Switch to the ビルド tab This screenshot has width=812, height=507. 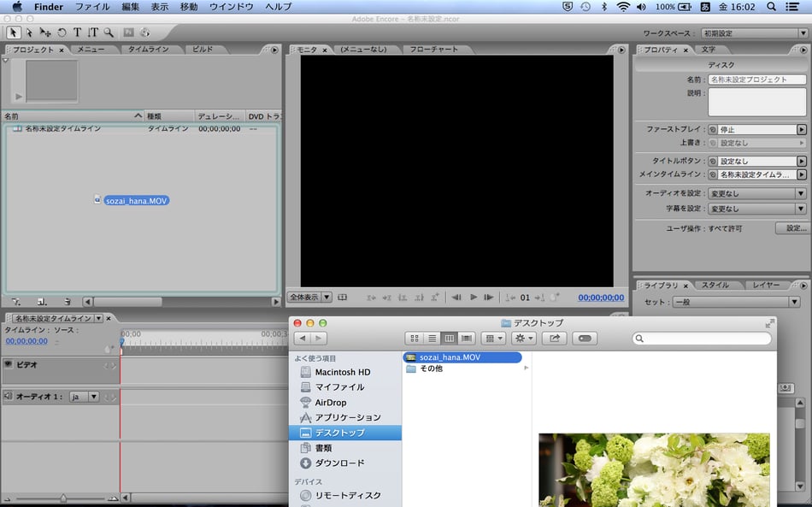[x=203, y=50]
